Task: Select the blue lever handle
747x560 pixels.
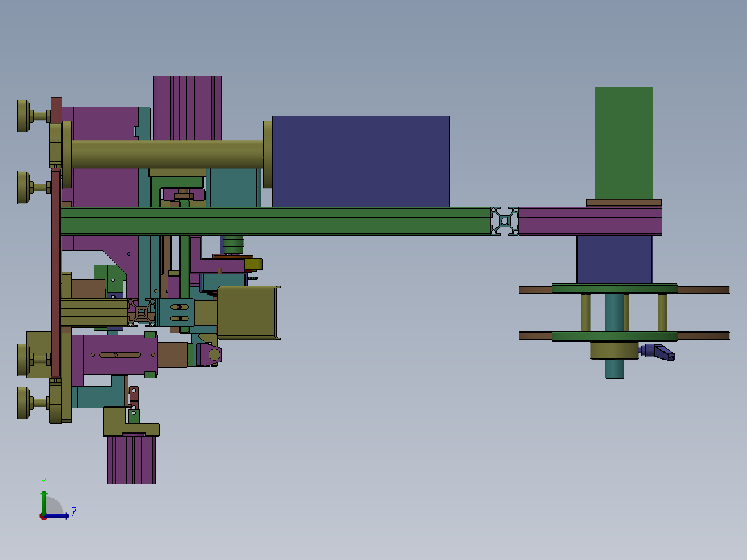Action: coord(658,351)
